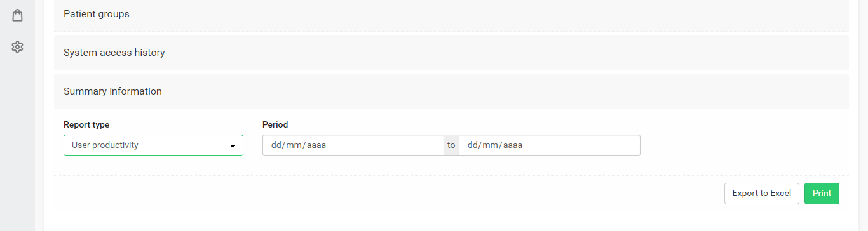Click the Export to Excel button
This screenshot has height=231, width=868.
tap(761, 194)
